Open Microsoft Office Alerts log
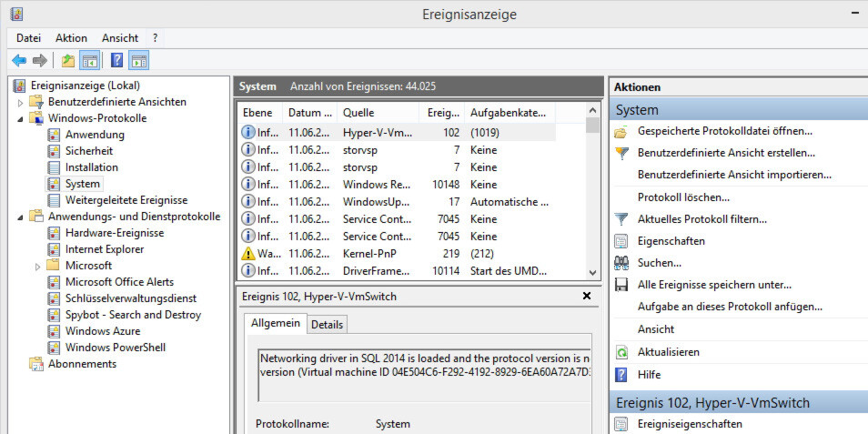This screenshot has height=434, width=868. [x=119, y=282]
